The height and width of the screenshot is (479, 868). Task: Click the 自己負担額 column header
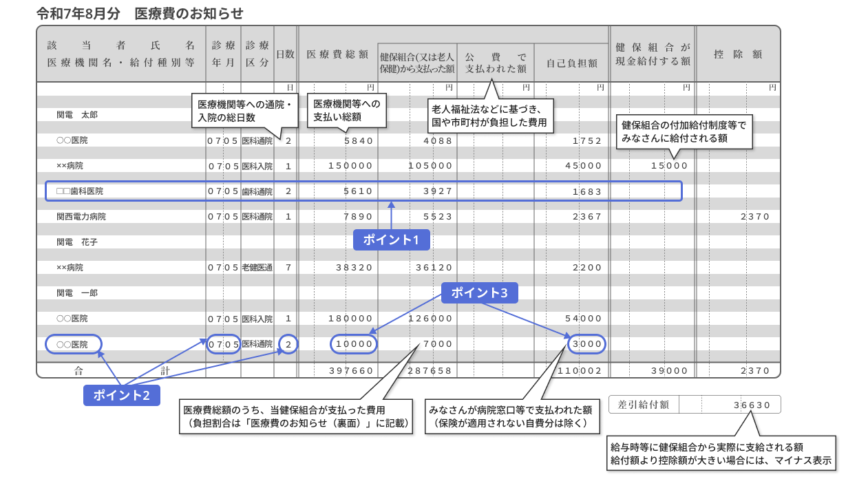point(571,63)
